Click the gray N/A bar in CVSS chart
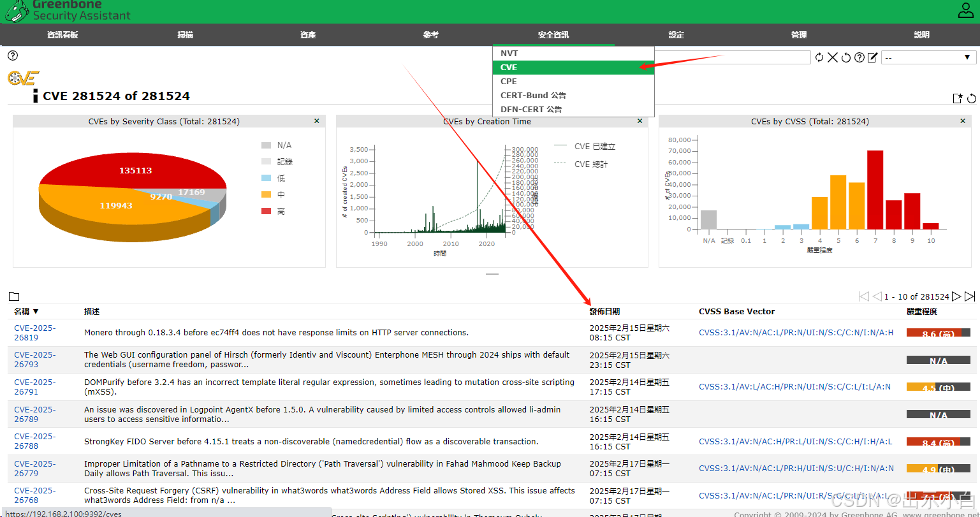 tap(708, 219)
